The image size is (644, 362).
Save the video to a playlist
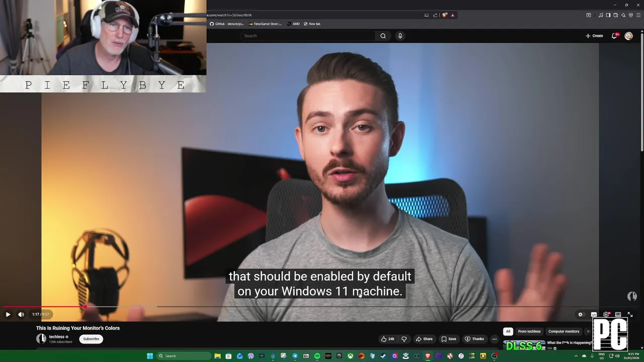click(x=449, y=339)
